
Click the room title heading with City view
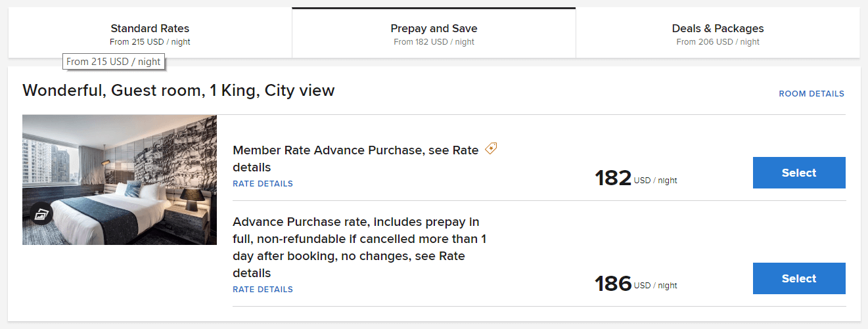click(179, 91)
